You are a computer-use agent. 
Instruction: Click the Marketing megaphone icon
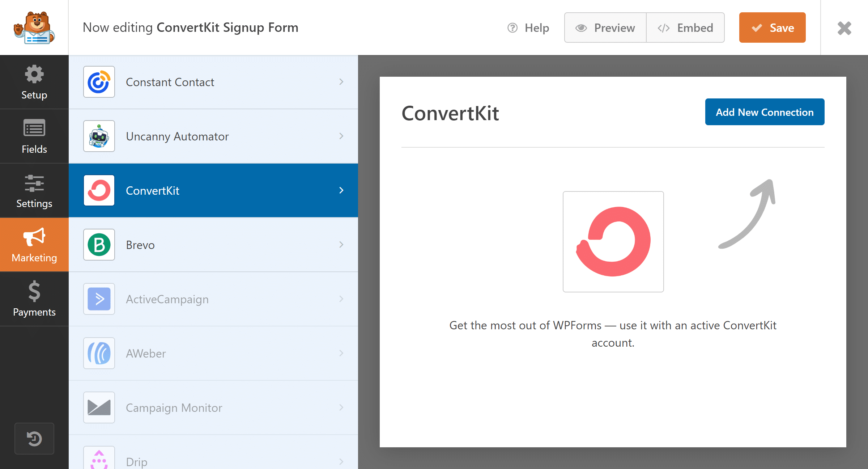click(x=34, y=237)
